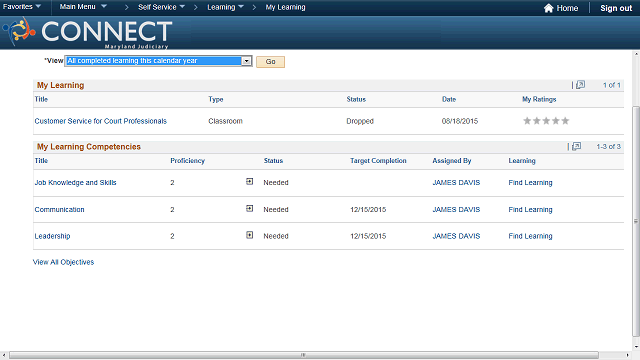This screenshot has width=640, height=360.
Task: Open My Learning Competencies table popup icon
Action: (x=576, y=146)
